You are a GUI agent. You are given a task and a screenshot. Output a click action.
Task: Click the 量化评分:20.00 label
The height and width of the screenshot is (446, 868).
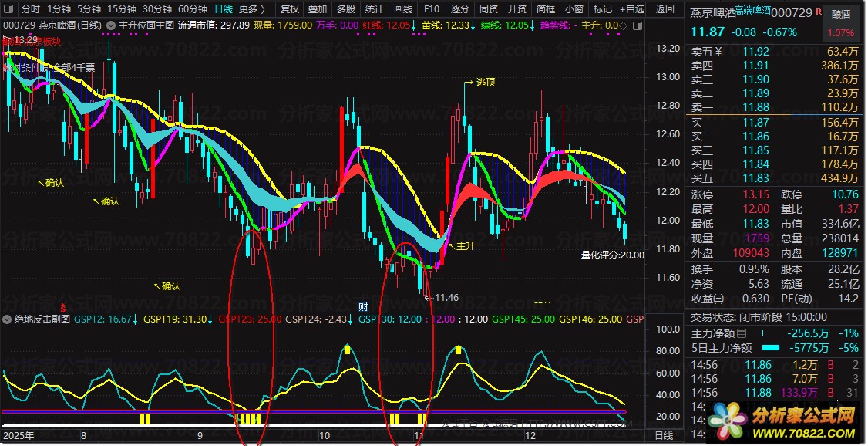tap(612, 255)
